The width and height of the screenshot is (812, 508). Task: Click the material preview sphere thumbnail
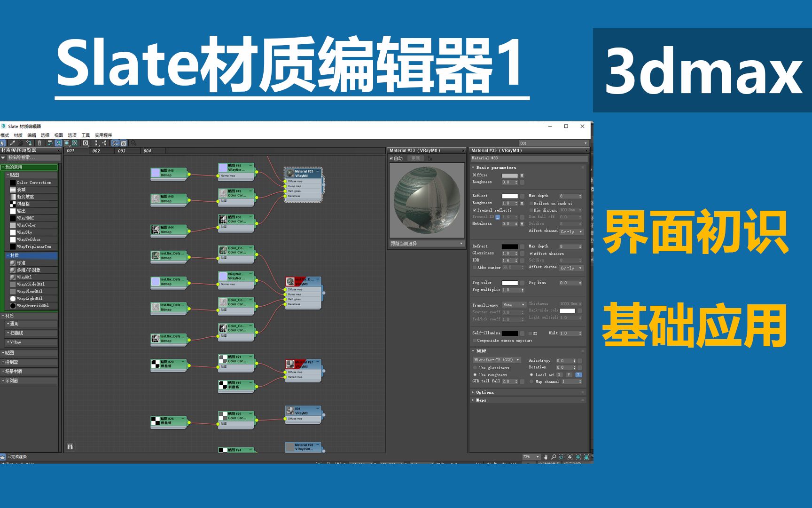[x=427, y=201]
